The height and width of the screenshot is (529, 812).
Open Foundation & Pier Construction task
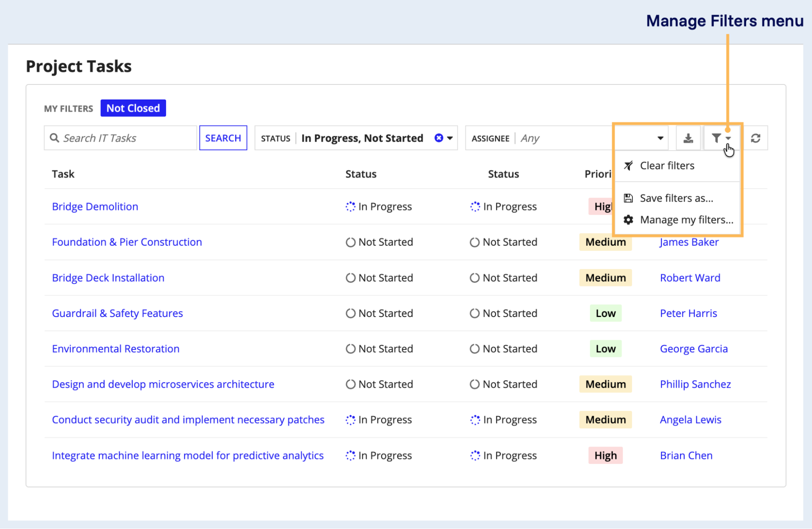pos(127,242)
